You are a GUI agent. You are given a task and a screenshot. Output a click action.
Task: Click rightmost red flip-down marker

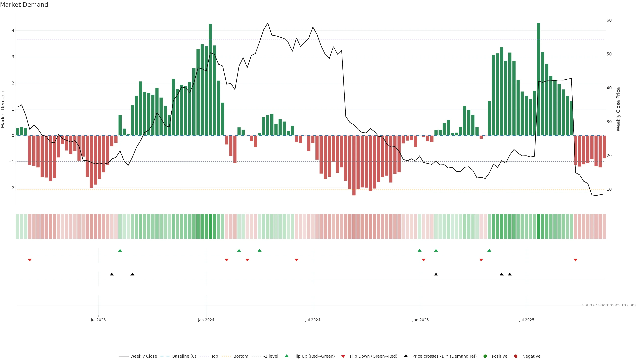tap(576, 260)
